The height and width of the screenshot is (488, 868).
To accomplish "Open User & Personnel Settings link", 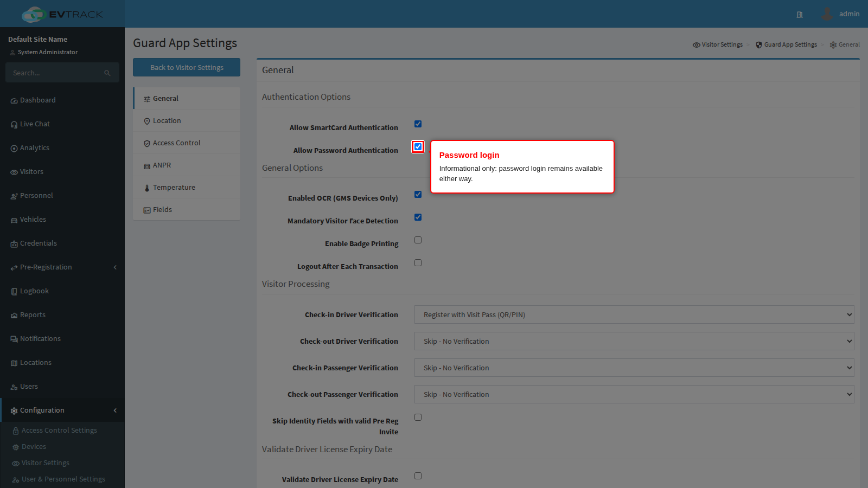I will 62,479.
